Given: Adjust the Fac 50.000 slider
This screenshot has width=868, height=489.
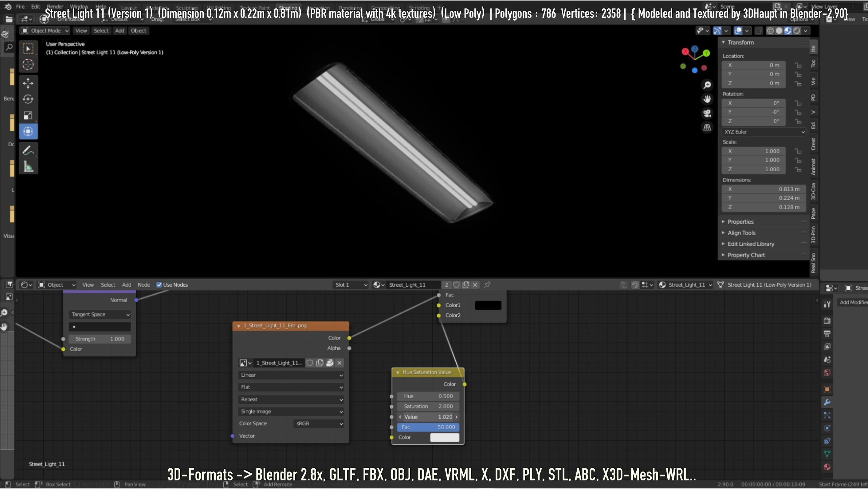Looking at the screenshot, I should click(x=428, y=427).
